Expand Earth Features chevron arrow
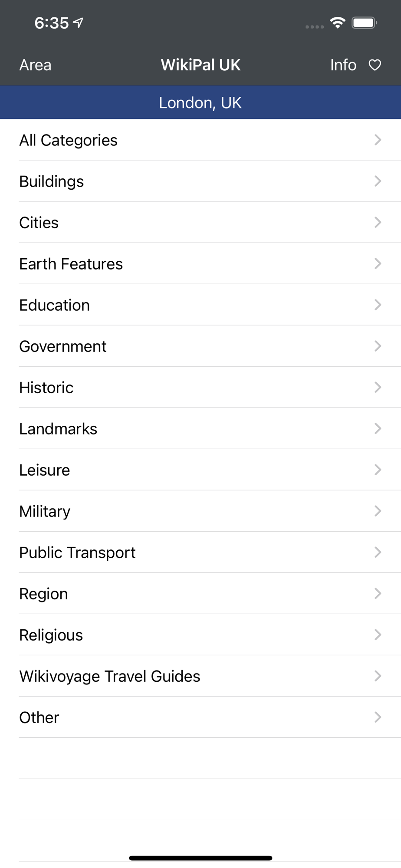This screenshot has height=868, width=401. [378, 263]
